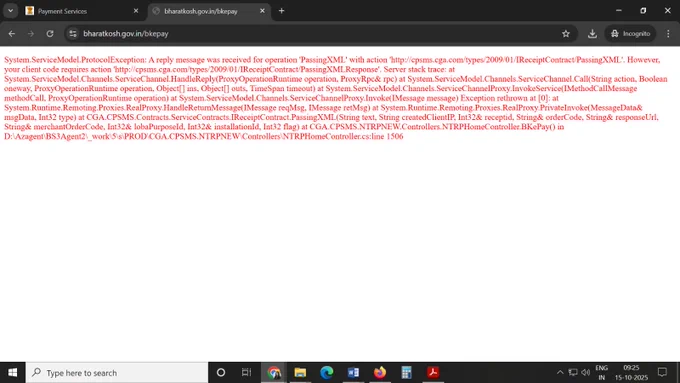Open the notification center icon

pyautogui.click(x=662, y=373)
